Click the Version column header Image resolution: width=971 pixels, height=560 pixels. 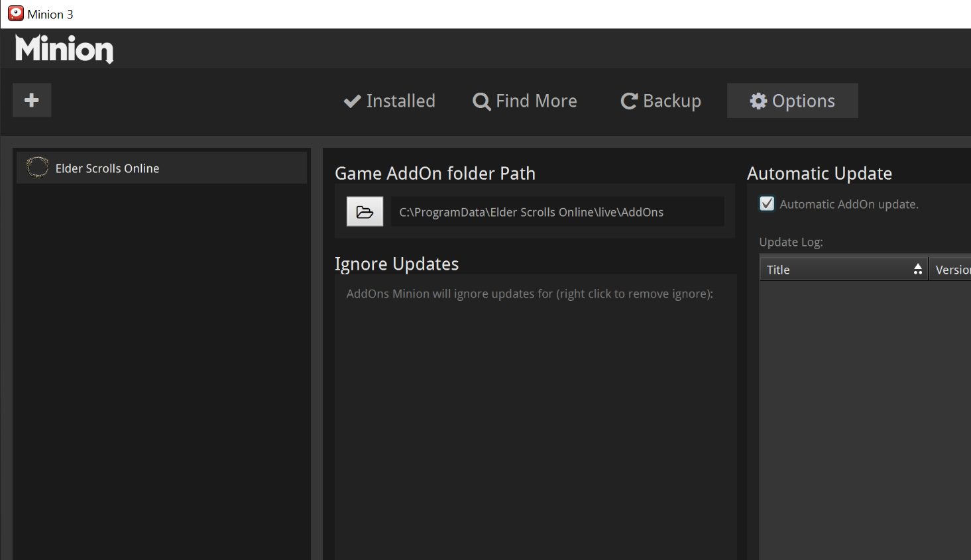point(950,269)
